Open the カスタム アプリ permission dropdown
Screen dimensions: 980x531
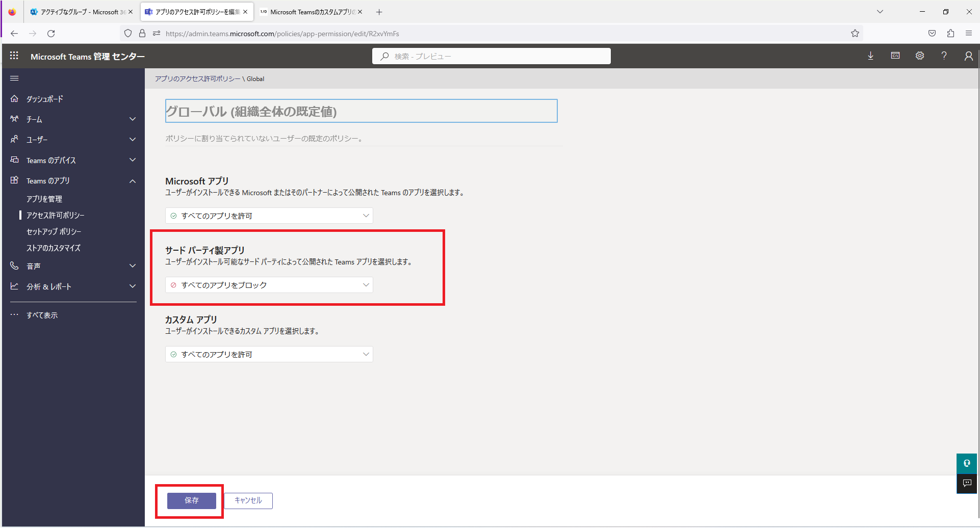click(269, 354)
